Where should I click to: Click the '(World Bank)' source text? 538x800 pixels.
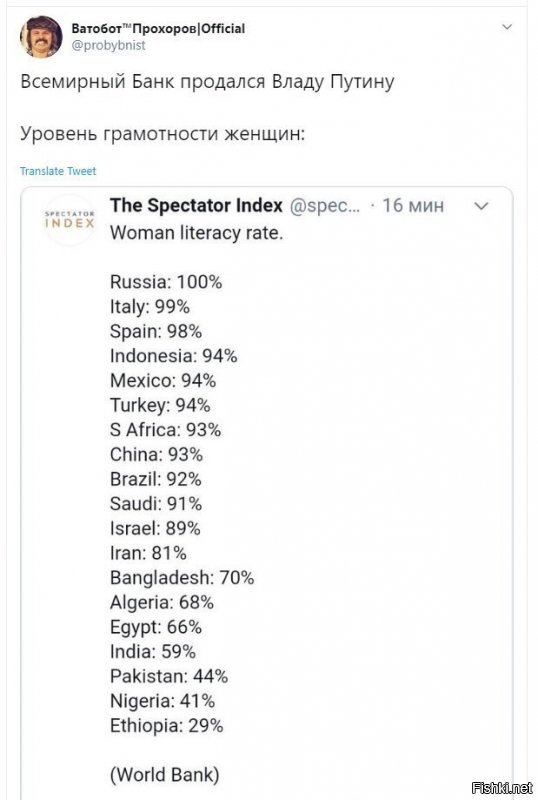(x=164, y=774)
